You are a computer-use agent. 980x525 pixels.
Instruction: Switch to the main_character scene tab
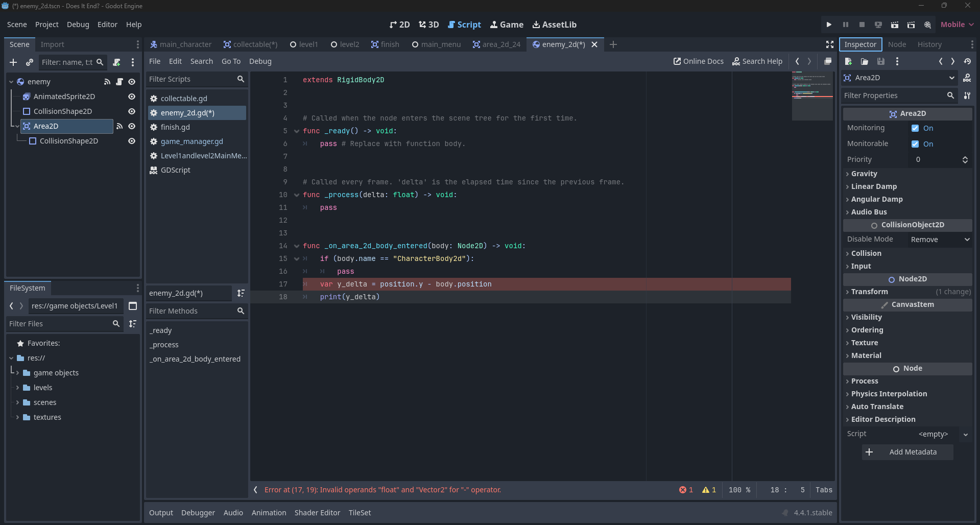[x=181, y=44]
